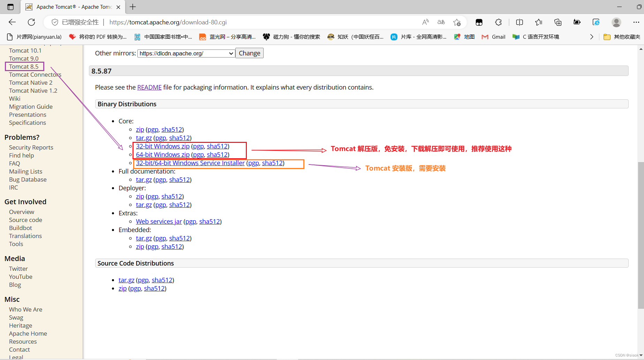
Task: Select Tomcat 9.0 in sidebar
Action: tap(24, 59)
